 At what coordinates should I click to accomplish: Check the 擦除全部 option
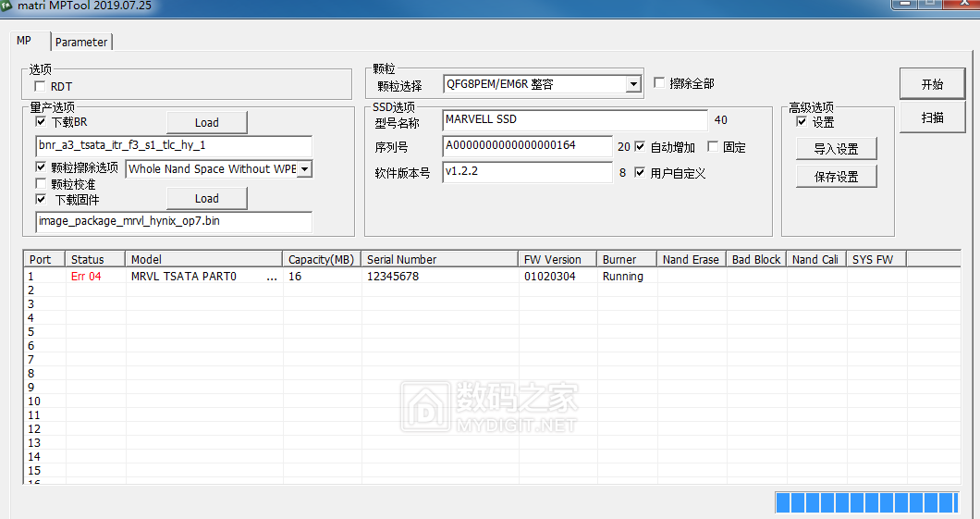click(x=659, y=83)
